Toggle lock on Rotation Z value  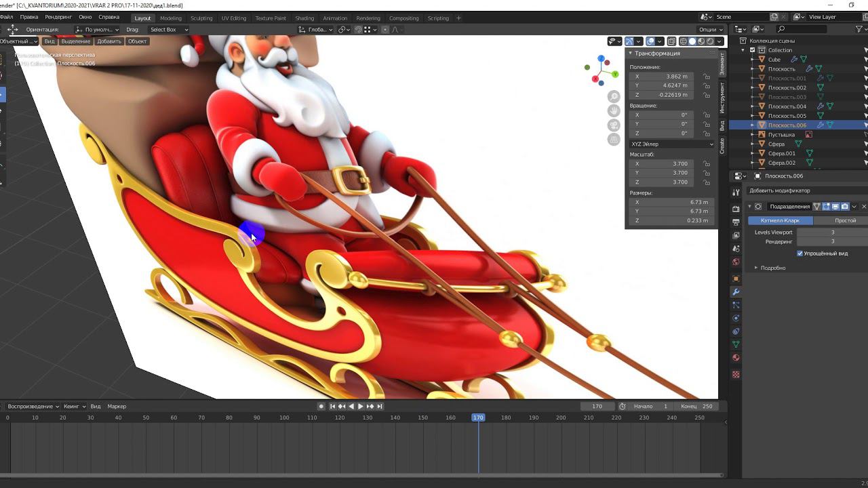click(x=707, y=134)
